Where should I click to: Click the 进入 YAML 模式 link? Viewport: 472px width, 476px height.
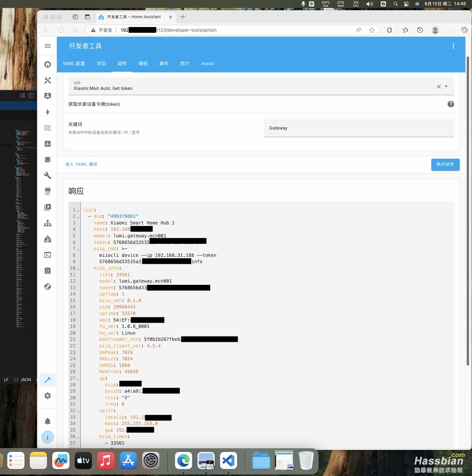pyautogui.click(x=81, y=164)
